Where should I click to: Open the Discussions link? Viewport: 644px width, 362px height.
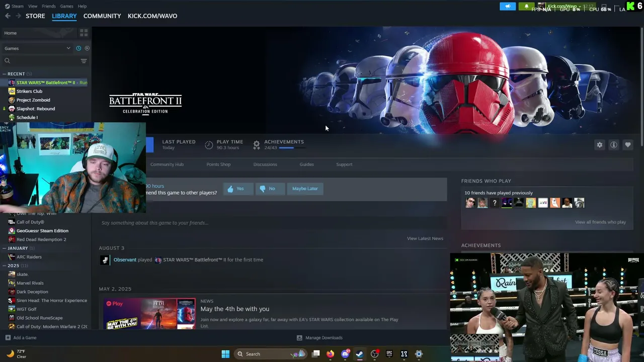tap(265, 164)
